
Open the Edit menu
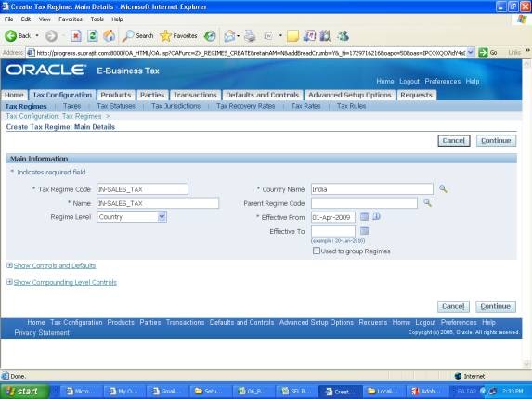coord(26,19)
